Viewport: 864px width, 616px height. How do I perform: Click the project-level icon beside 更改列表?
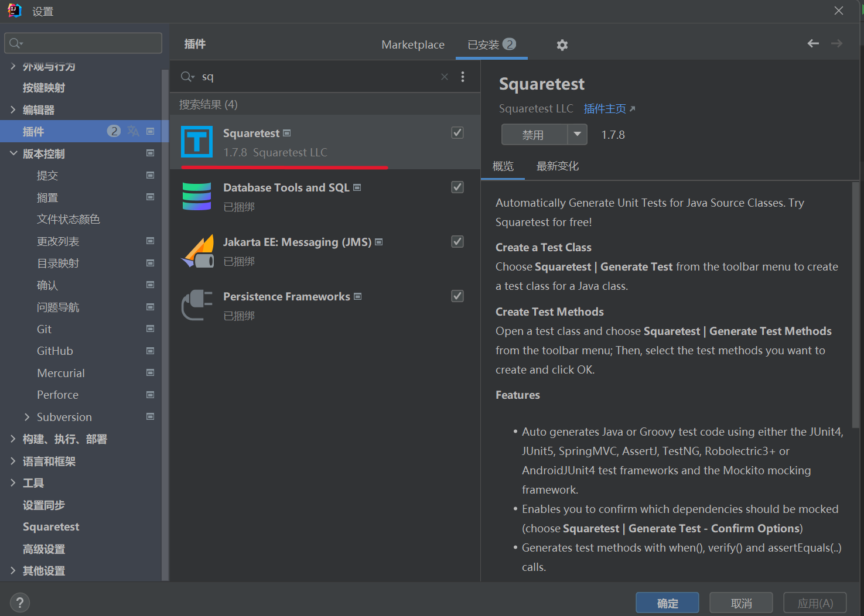[x=151, y=241]
